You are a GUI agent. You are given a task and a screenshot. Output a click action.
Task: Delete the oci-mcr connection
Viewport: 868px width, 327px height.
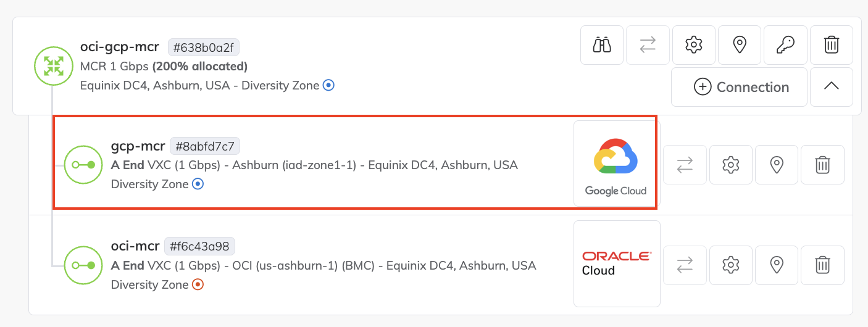(x=822, y=265)
